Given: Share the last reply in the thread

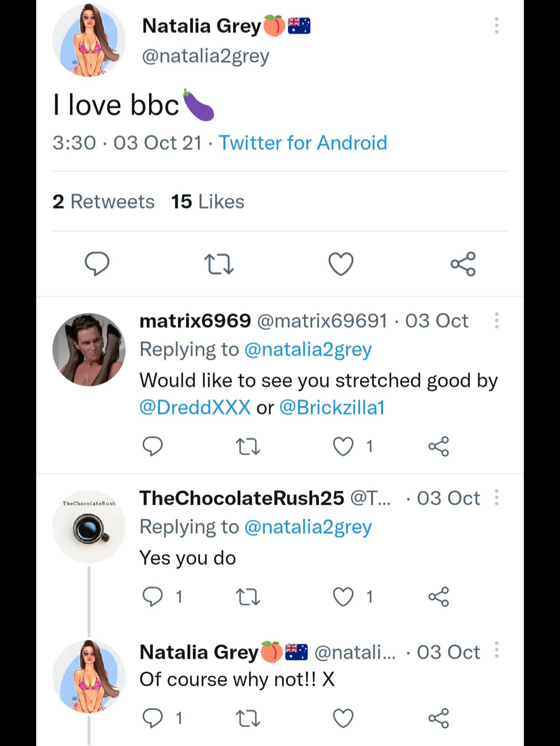Looking at the screenshot, I should click(x=439, y=718).
